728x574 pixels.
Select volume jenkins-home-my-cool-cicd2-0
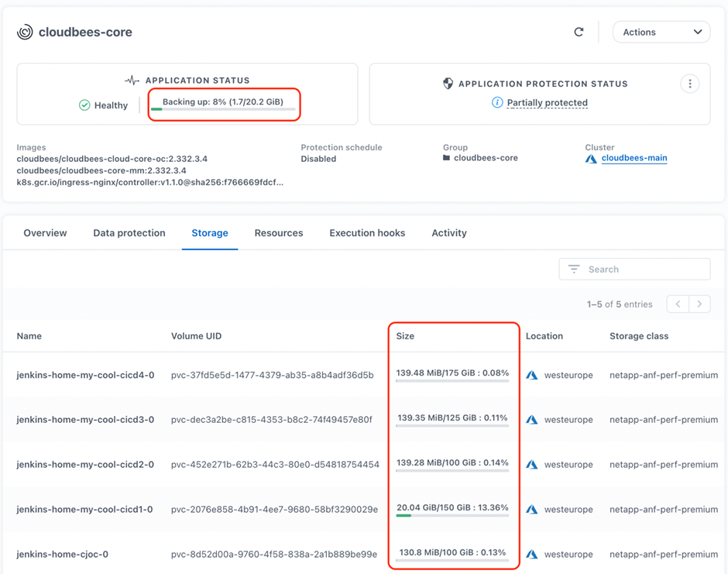coord(85,465)
